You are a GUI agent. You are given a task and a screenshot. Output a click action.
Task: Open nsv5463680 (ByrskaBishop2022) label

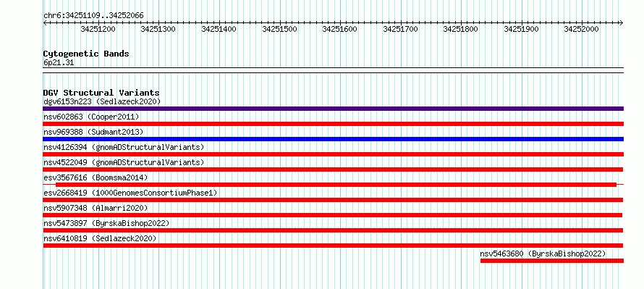click(543, 254)
